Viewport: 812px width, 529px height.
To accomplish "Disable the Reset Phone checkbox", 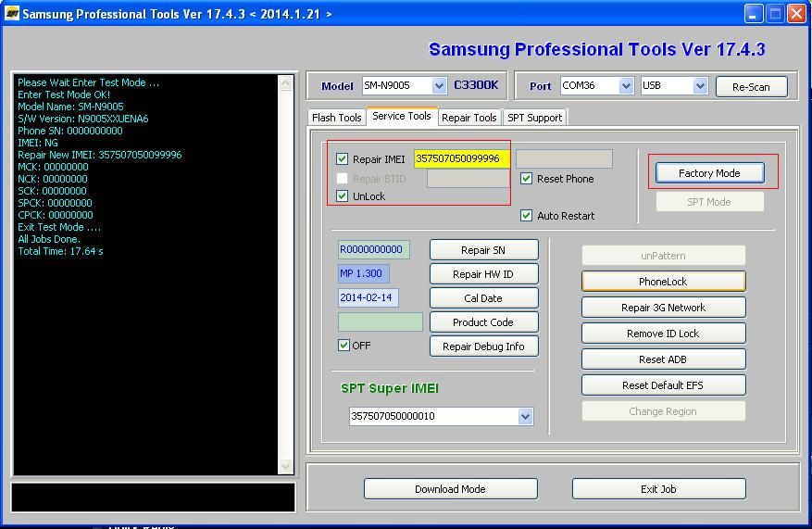I will 526,178.
